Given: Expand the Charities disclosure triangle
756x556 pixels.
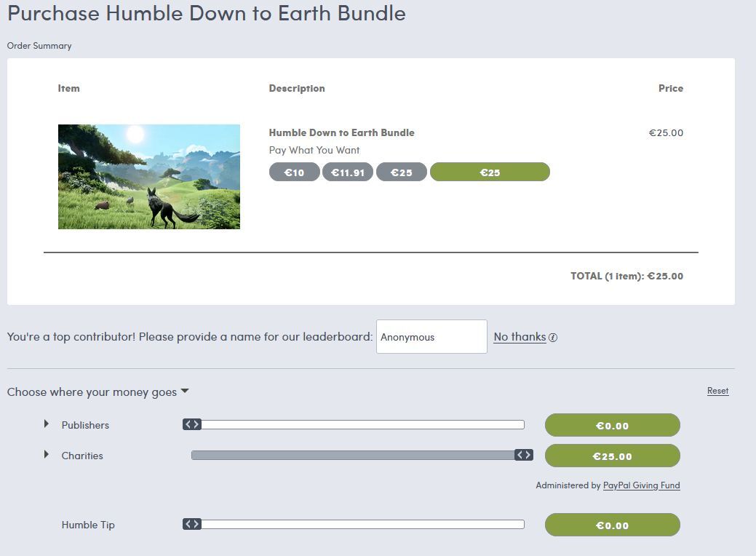Looking at the screenshot, I should tap(47, 454).
